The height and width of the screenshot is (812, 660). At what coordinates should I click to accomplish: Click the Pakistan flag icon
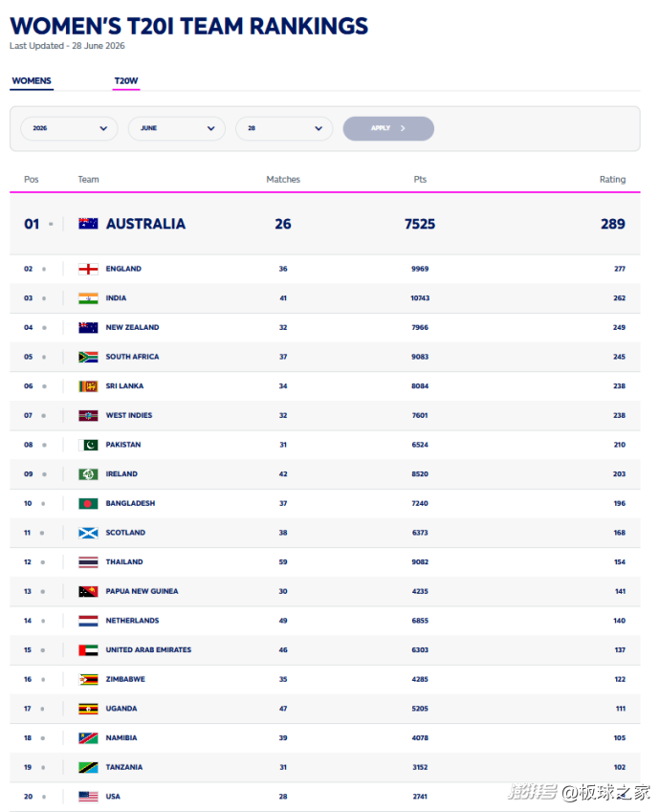coord(88,445)
